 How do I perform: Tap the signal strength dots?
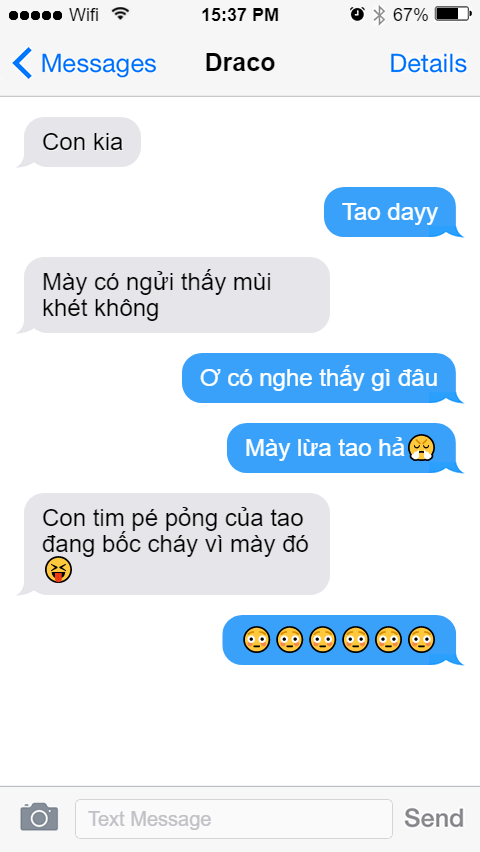click(35, 15)
